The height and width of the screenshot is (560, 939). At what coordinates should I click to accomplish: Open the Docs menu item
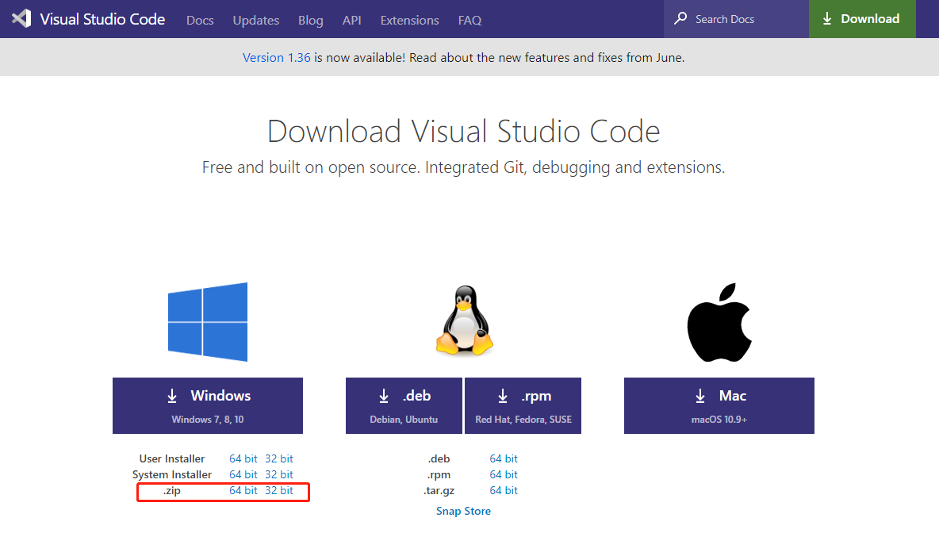pyautogui.click(x=200, y=20)
